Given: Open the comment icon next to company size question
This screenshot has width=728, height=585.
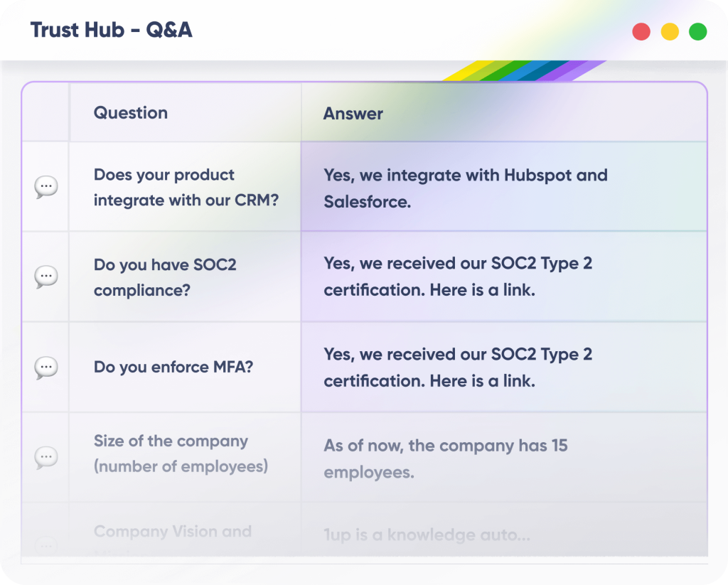Looking at the screenshot, I should (45, 457).
